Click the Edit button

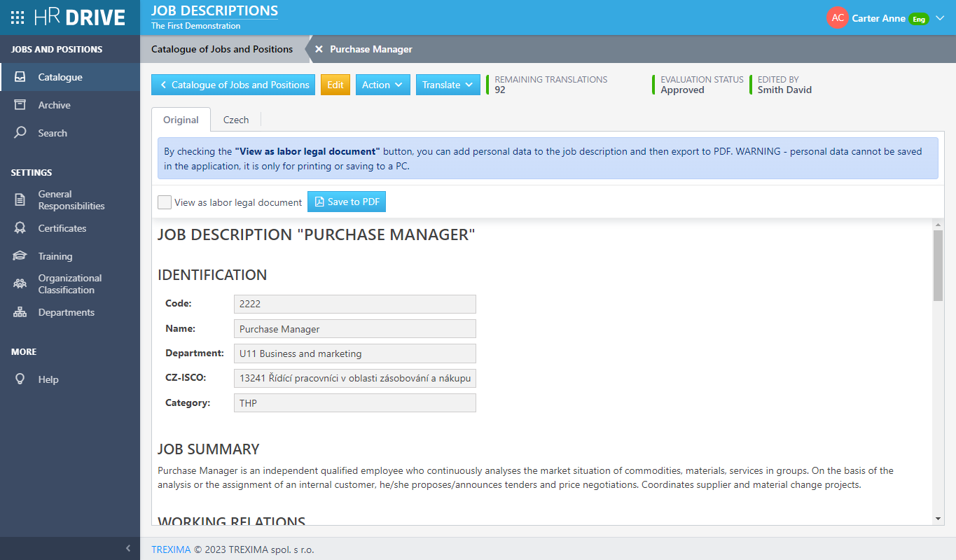[x=335, y=85]
